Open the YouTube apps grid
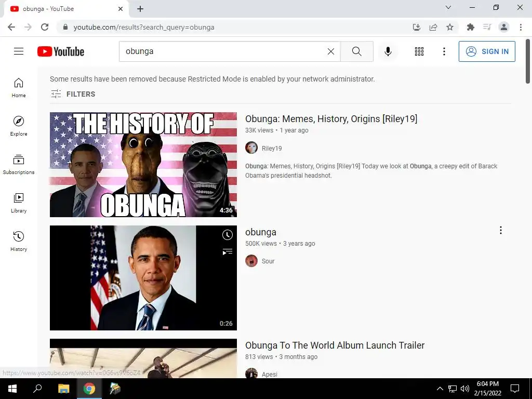The image size is (532, 399). [x=419, y=51]
